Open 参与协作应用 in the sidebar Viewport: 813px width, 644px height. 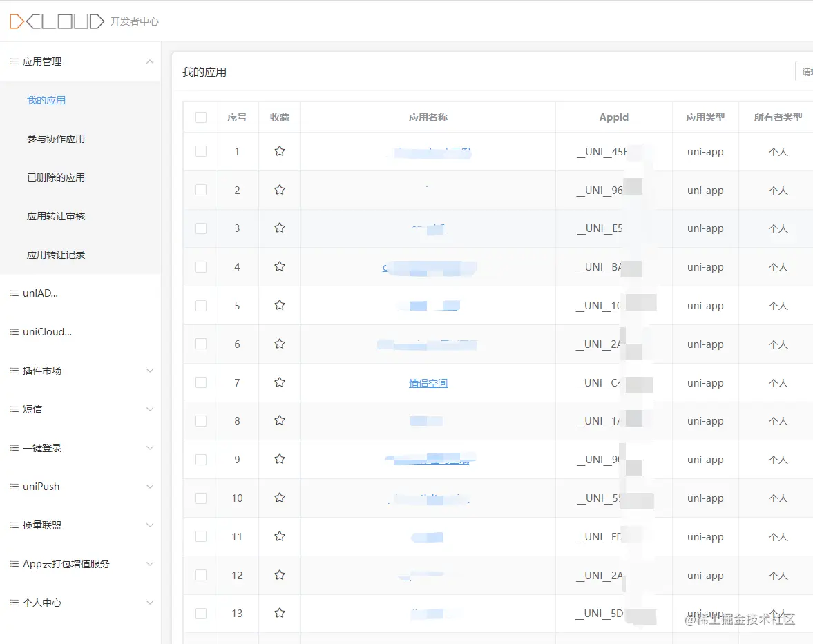(x=56, y=139)
